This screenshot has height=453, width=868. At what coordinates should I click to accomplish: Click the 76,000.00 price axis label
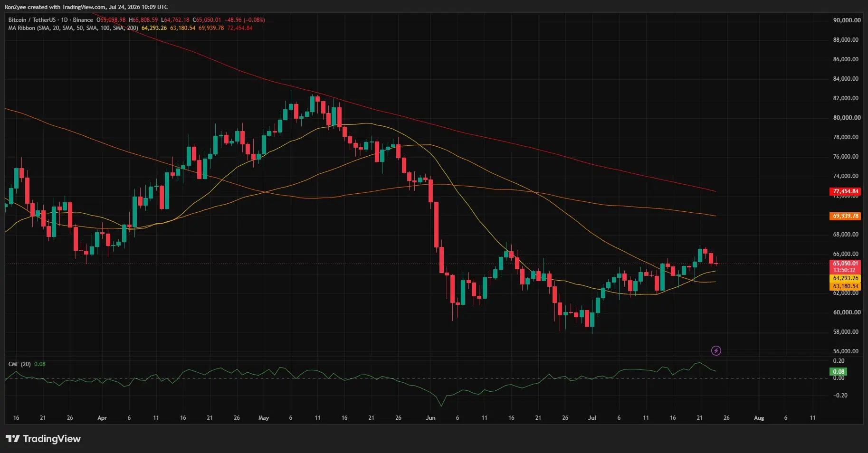846,157
